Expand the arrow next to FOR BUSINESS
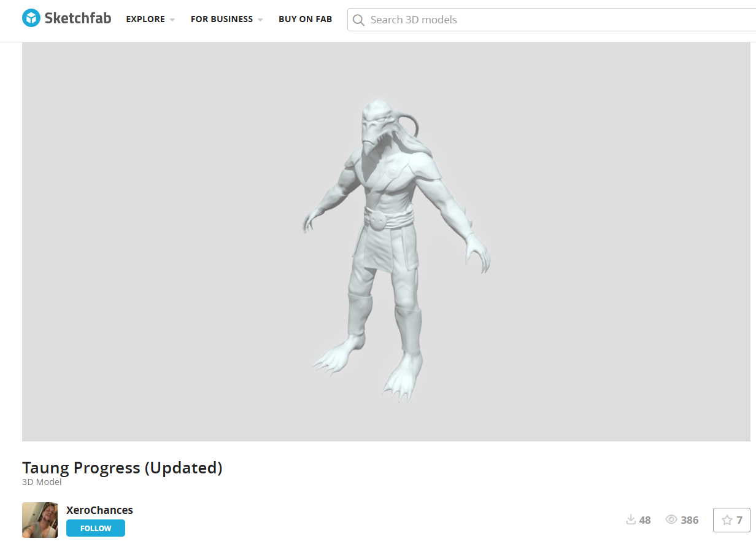This screenshot has height=544, width=756. point(260,20)
